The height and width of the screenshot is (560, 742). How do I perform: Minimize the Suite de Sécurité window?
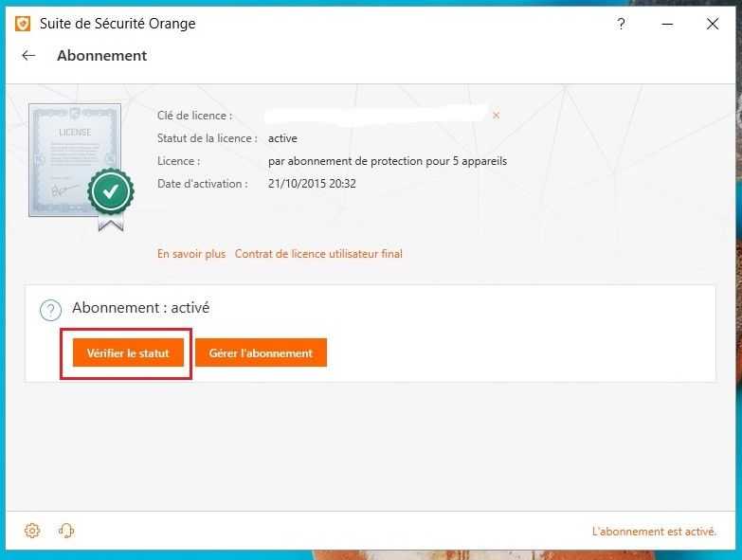click(x=667, y=24)
